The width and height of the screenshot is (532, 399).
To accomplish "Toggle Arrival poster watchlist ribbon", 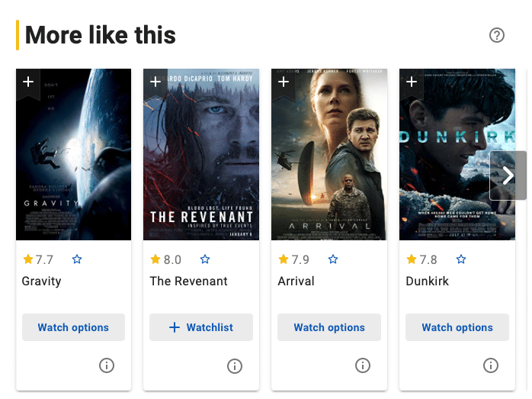I will [x=284, y=82].
